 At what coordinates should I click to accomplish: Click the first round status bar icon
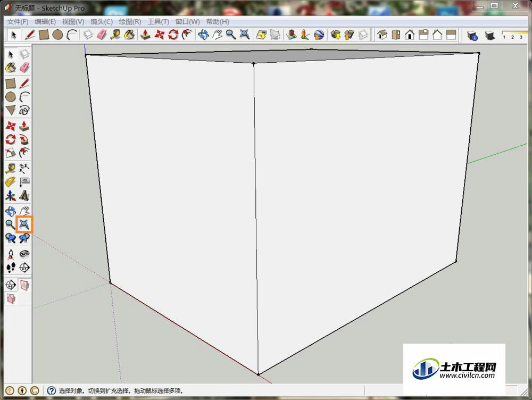pos(10,391)
